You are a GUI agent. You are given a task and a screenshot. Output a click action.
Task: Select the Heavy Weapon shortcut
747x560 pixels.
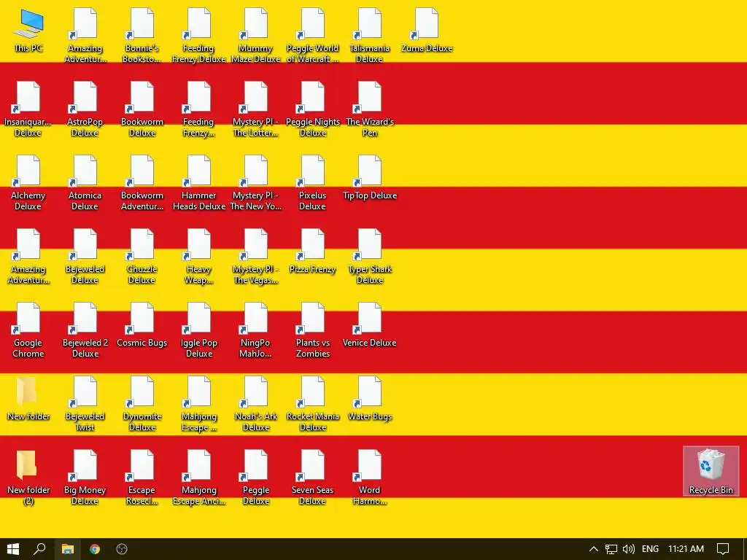198,257
